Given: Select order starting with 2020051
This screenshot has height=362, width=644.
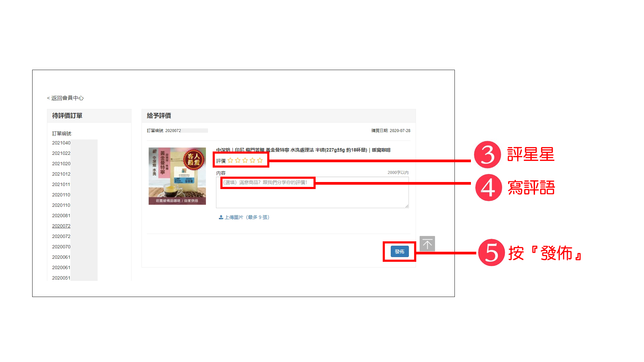Looking at the screenshot, I should click(61, 278).
